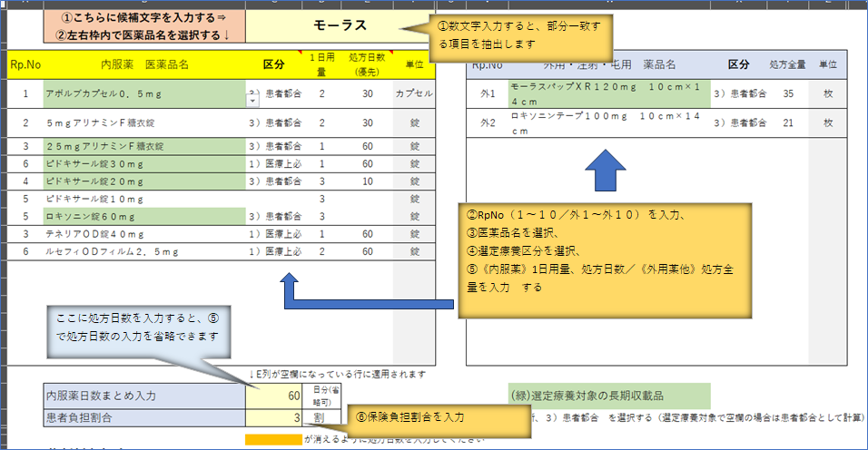Select the 5mgアリナミンF糖衣錠 cell

144,122
